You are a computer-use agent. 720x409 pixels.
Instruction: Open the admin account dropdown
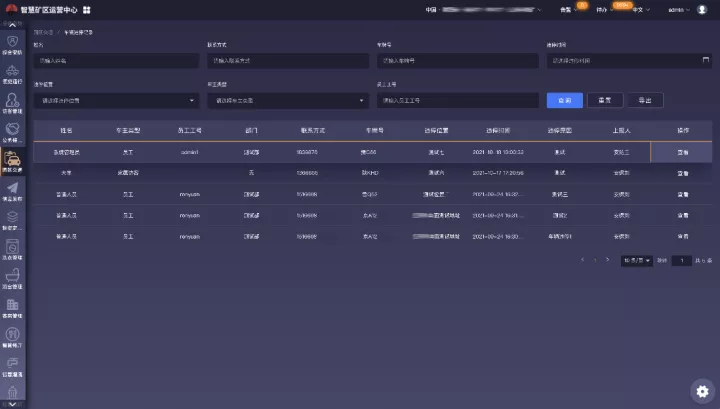point(679,10)
